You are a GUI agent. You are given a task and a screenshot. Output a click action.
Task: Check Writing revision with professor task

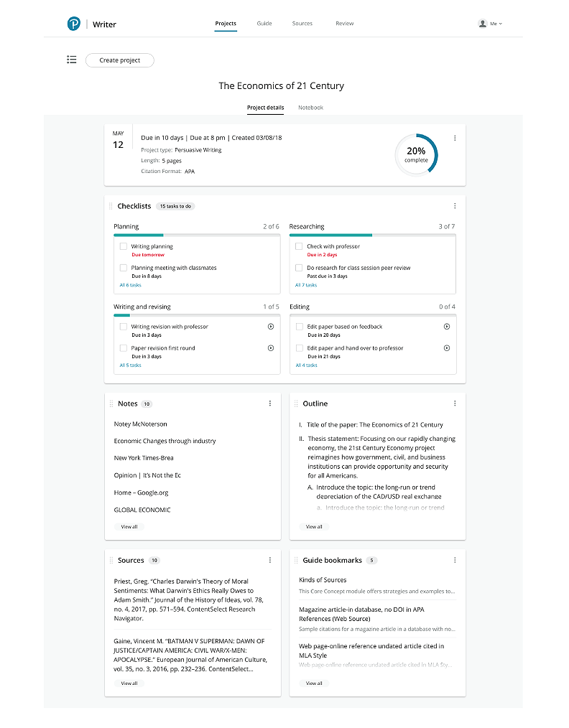point(124,327)
